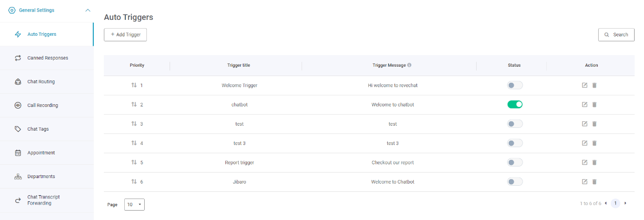Screen dimensions: 644x220
Task: Go to next page arrow
Action: 626,203
